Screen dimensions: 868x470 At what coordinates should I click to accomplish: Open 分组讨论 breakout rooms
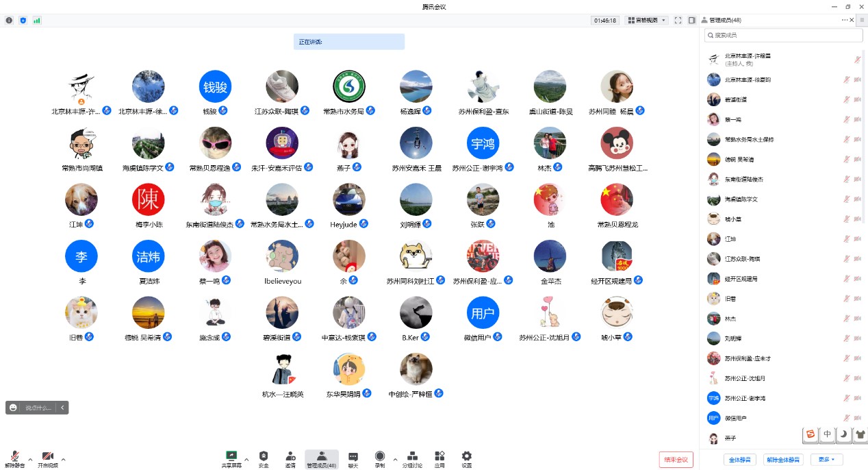pos(412,458)
